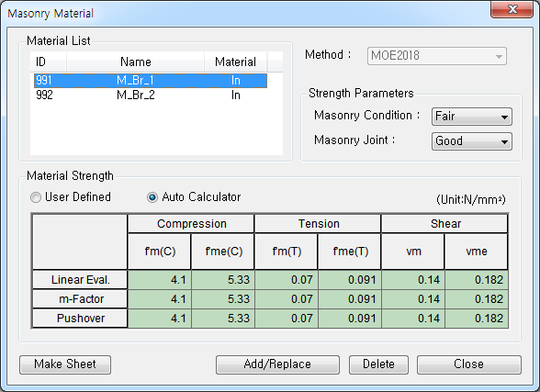540x392 pixels.
Task: Click the m-Factor fme(T) value cell
Action: coord(350,299)
